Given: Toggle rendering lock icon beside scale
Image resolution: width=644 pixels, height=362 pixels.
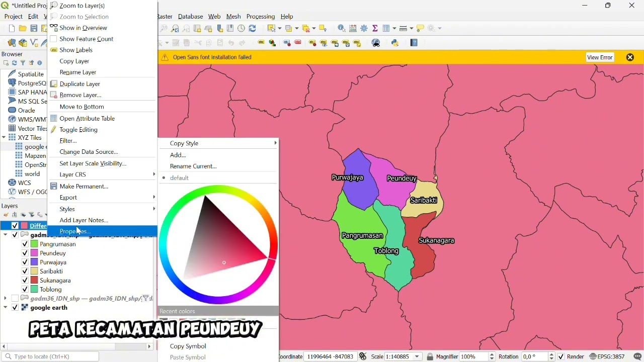Looking at the screenshot, I should coord(430,357).
